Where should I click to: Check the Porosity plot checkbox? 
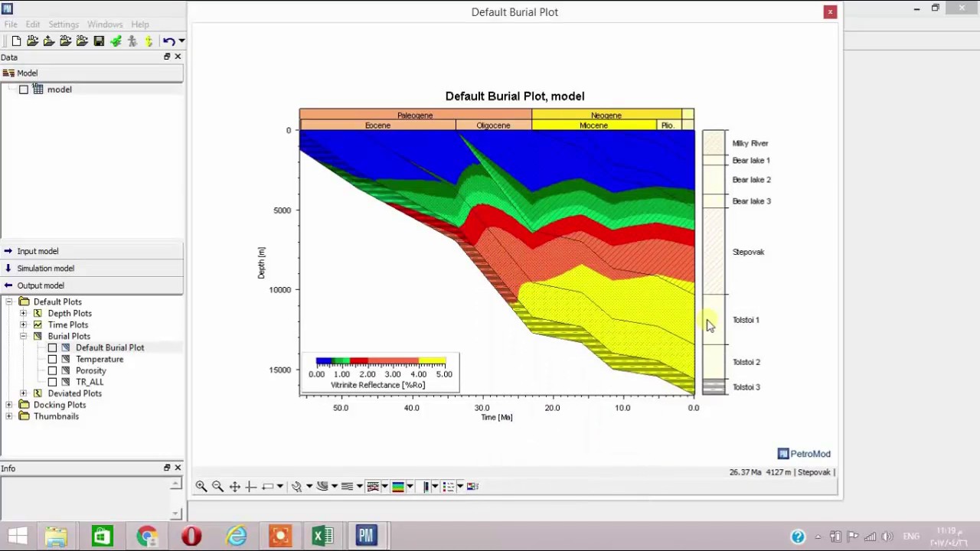tap(52, 370)
